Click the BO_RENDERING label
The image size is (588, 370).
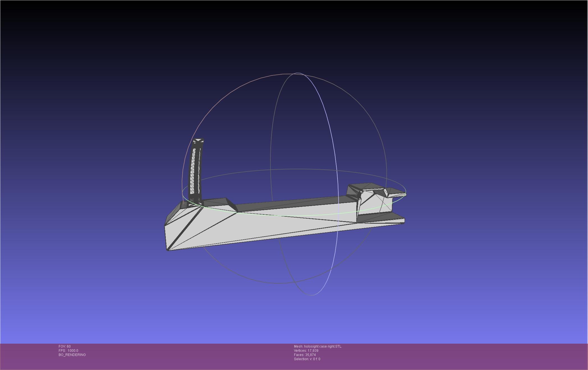pos(72,355)
